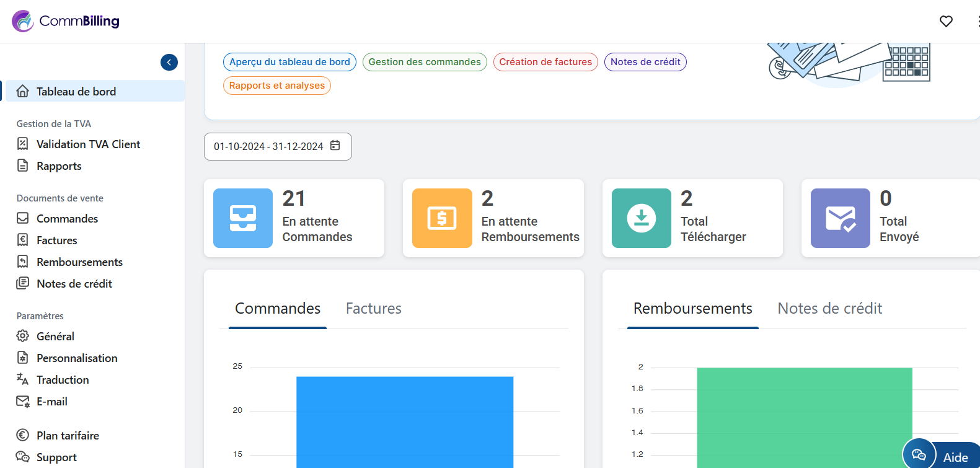Click the Remboursements receipt icon in the sidebar
The width and height of the screenshot is (980, 468).
click(x=23, y=262)
